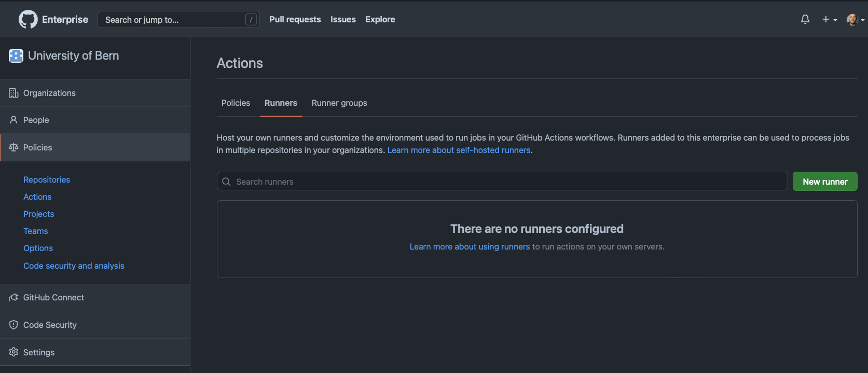868x373 pixels.
Task: Click the Settings gear icon in sidebar
Action: [13, 352]
